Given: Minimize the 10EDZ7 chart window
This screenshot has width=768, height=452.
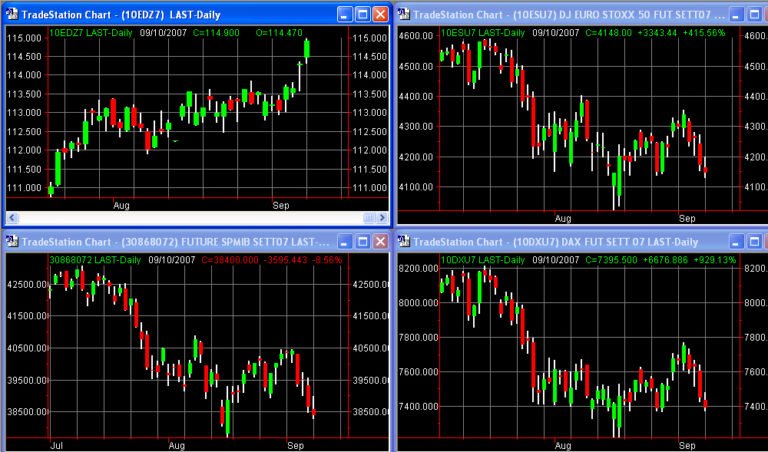Looking at the screenshot, I should point(345,14).
